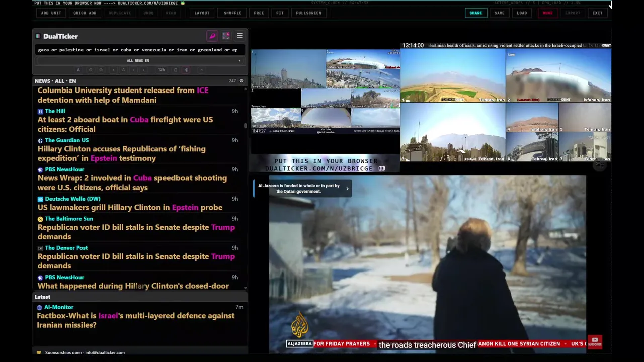The height and width of the screenshot is (362, 644).
Task: Click the red NUKE button
Action: 547,13
